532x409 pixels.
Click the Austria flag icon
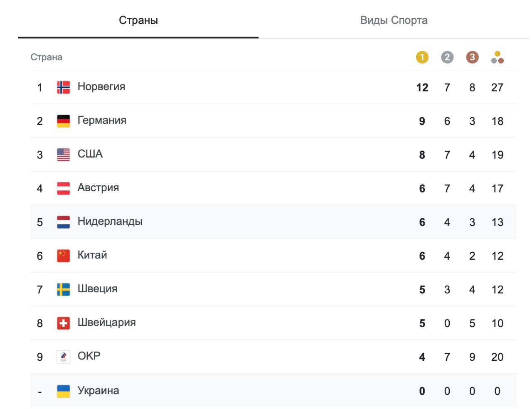(63, 188)
